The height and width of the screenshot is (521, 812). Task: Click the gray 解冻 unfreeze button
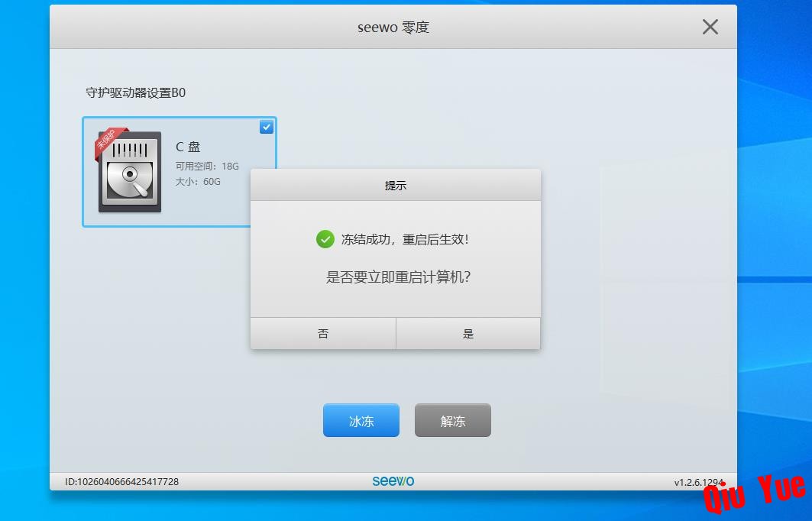(453, 420)
